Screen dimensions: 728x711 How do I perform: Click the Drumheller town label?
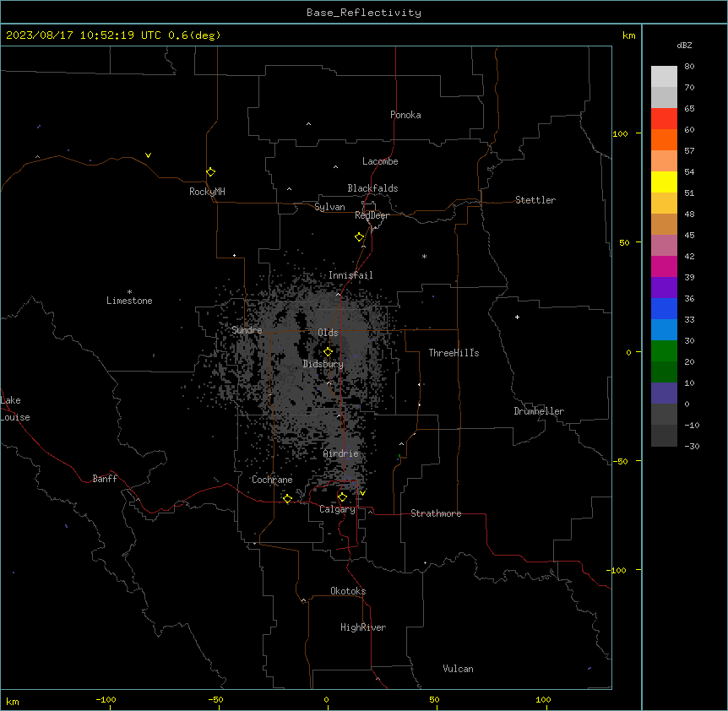click(539, 411)
